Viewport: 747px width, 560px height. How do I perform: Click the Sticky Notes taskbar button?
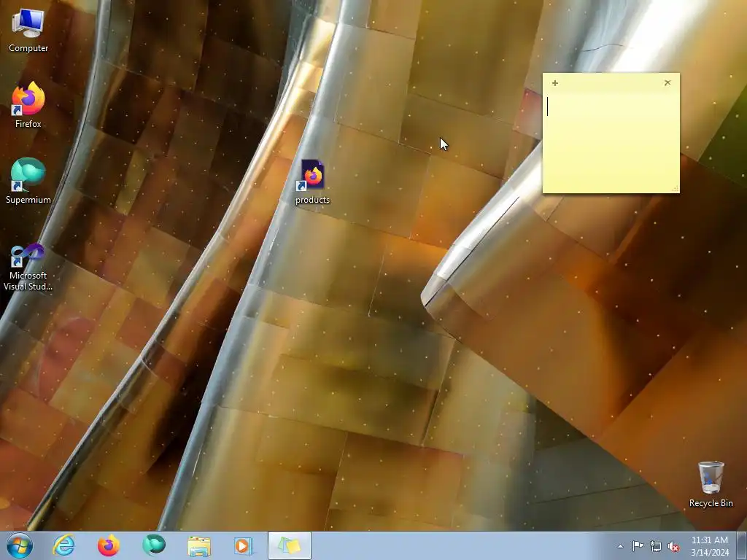tap(289, 545)
